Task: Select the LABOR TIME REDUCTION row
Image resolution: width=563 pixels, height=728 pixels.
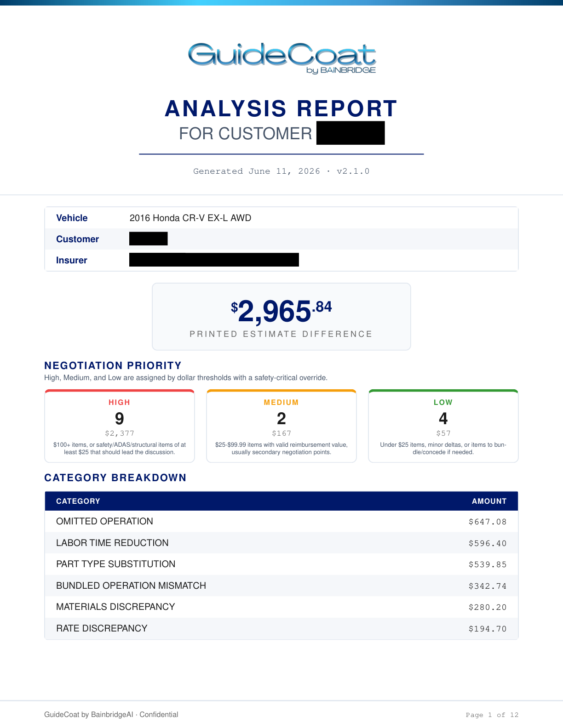Action: [x=281, y=543]
